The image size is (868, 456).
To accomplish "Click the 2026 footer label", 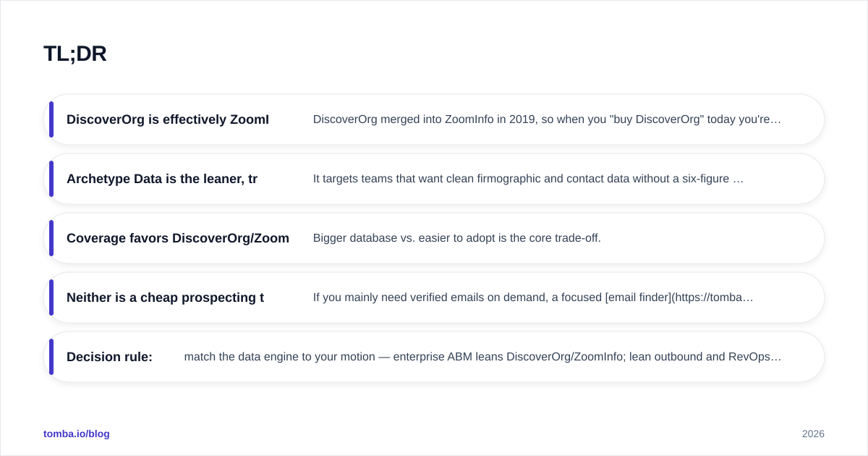I will 813,434.
